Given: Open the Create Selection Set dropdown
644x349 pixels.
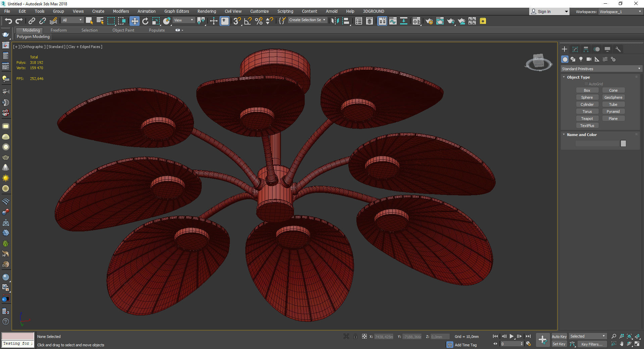Looking at the screenshot, I should (x=307, y=20).
